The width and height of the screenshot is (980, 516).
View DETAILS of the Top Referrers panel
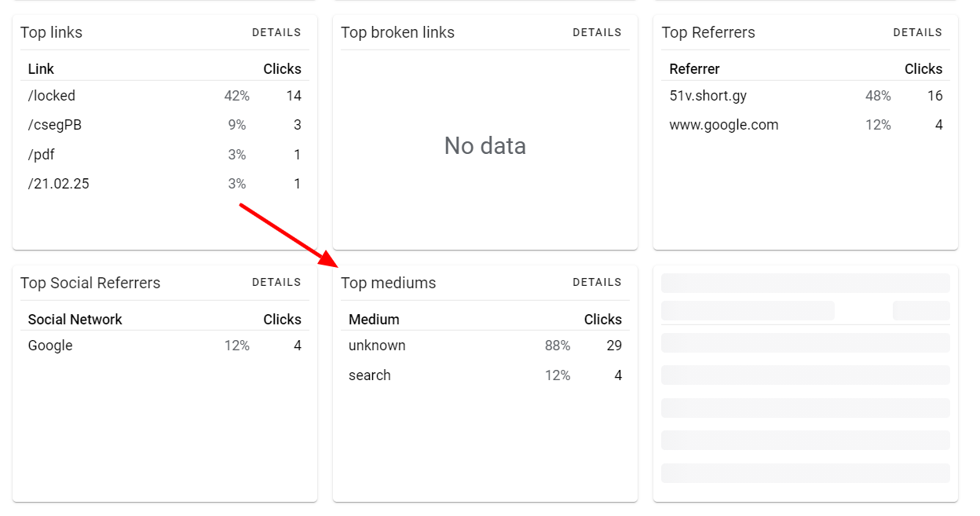(917, 32)
